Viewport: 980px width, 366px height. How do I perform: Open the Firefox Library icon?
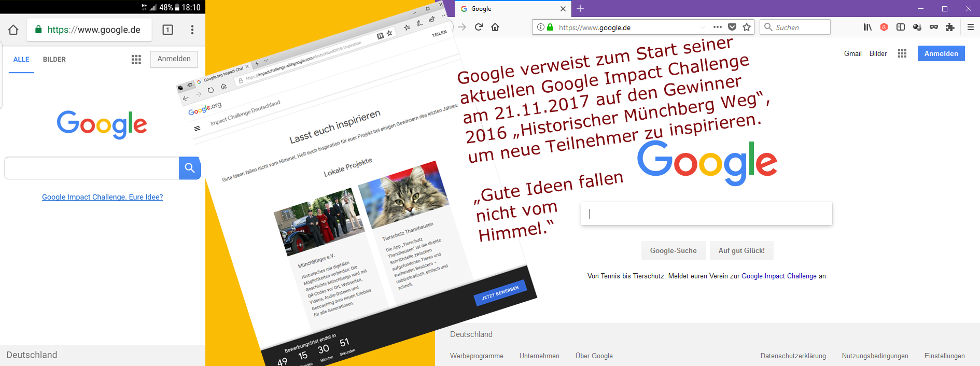click(x=867, y=27)
